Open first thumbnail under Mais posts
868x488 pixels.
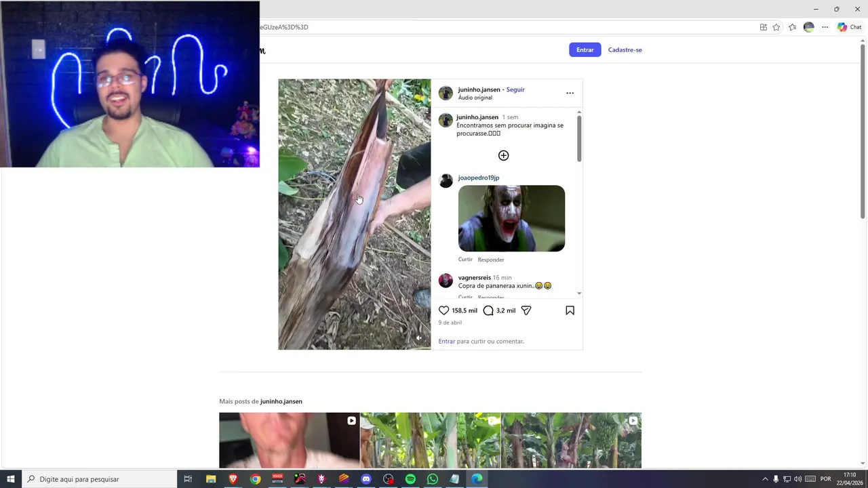coord(289,440)
